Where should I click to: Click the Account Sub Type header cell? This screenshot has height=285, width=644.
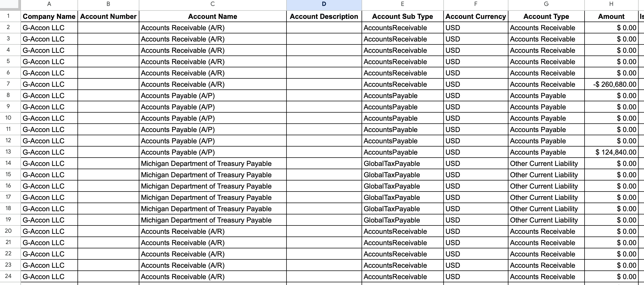pos(403,16)
